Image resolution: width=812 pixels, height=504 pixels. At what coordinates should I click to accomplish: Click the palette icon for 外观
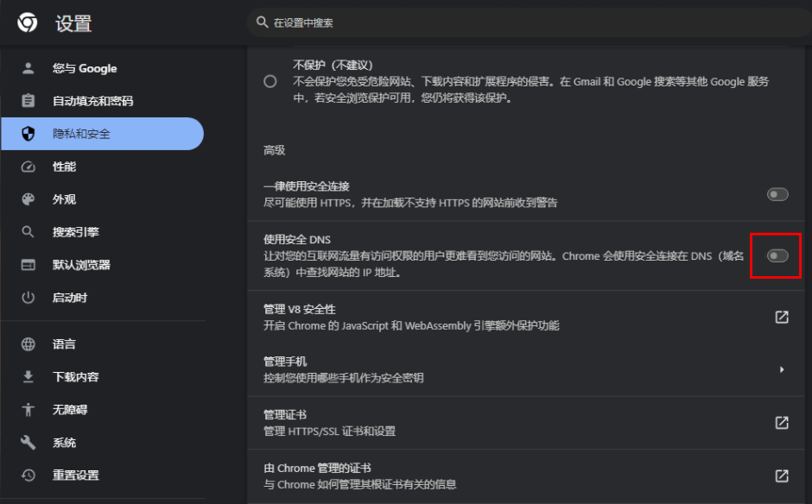click(28, 199)
